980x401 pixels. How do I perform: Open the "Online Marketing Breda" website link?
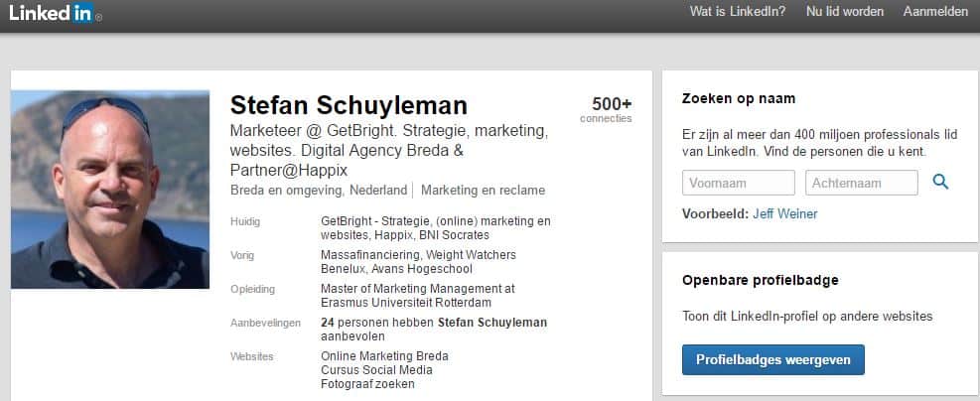point(384,356)
